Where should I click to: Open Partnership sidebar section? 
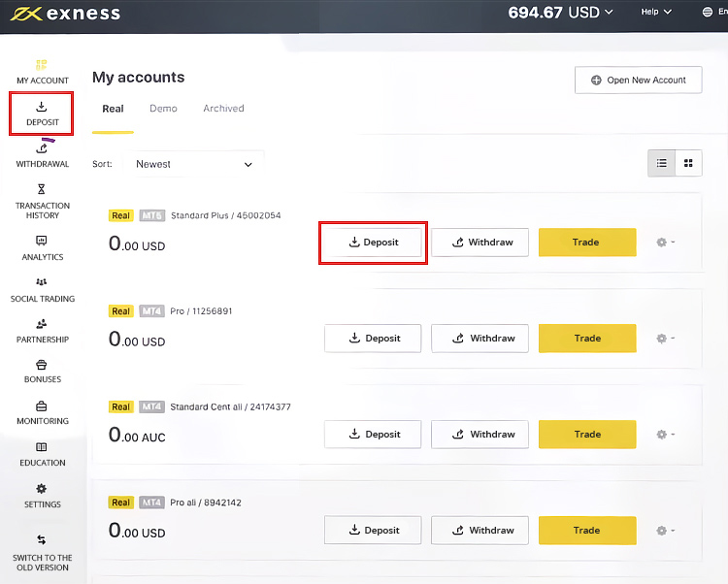pos(42,332)
